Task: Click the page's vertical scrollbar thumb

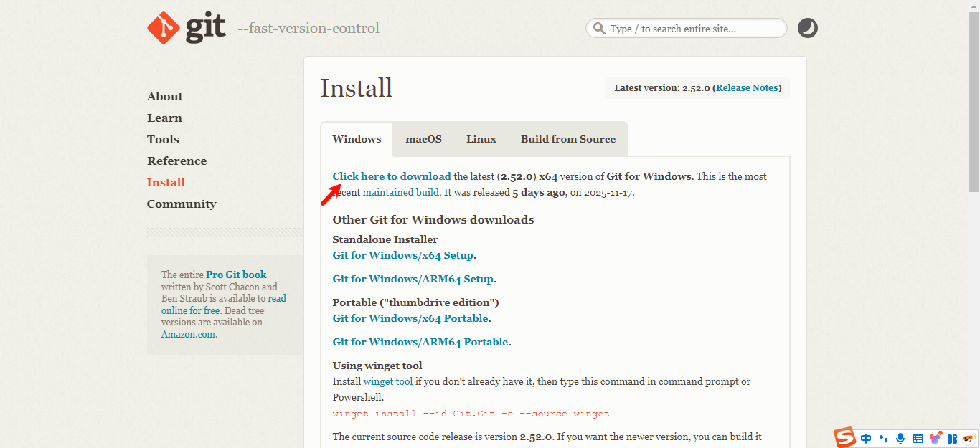Action: 974,100
